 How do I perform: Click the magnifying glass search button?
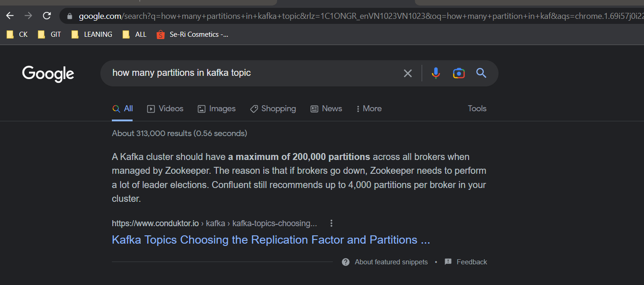pos(481,73)
